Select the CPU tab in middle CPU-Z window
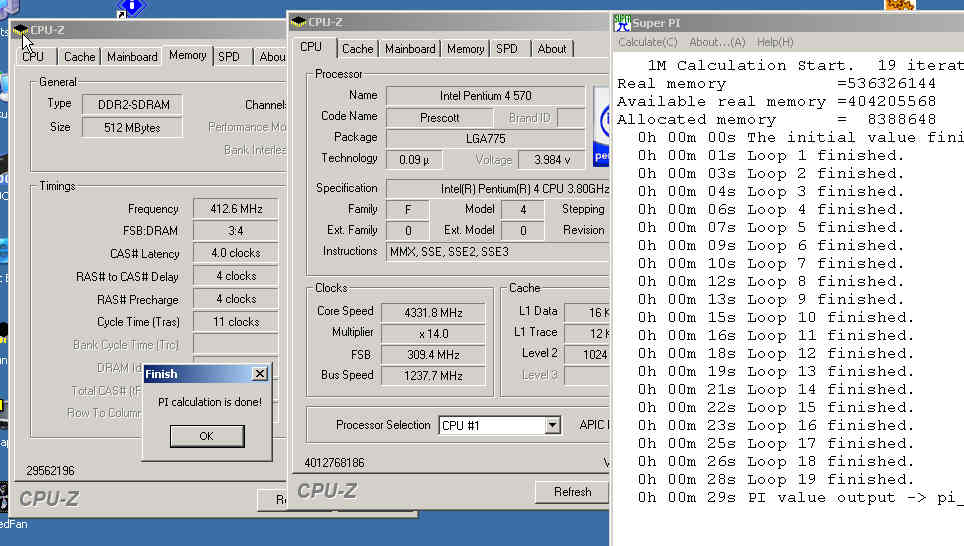Image resolution: width=964 pixels, height=546 pixels. [311, 47]
